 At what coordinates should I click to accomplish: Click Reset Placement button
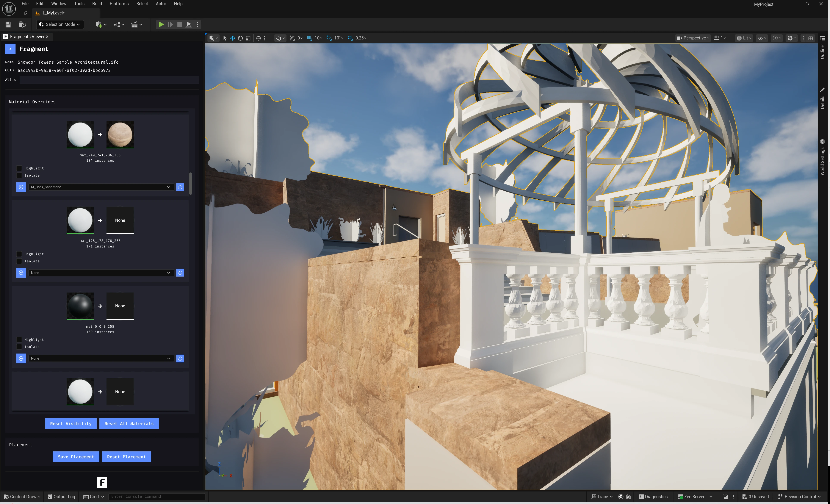coord(126,457)
